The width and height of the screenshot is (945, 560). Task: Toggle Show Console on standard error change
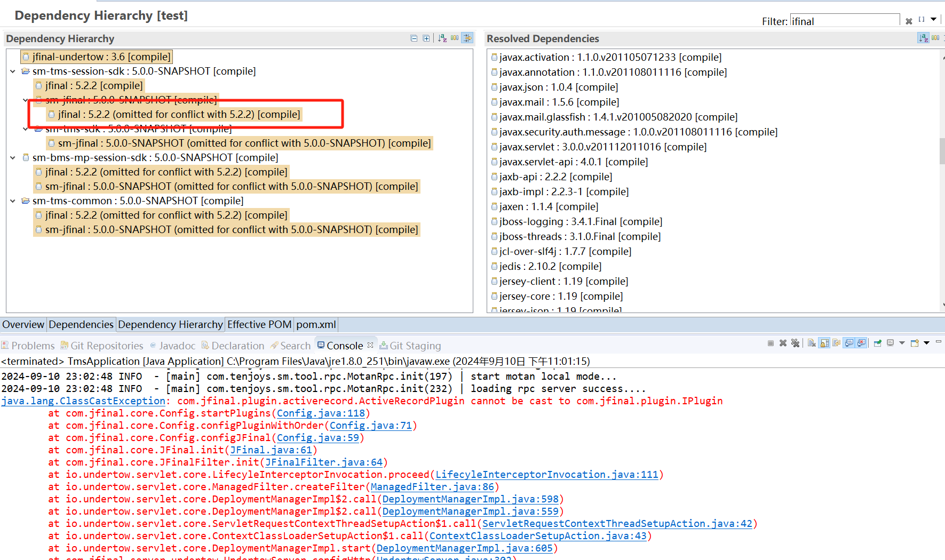tap(861, 343)
